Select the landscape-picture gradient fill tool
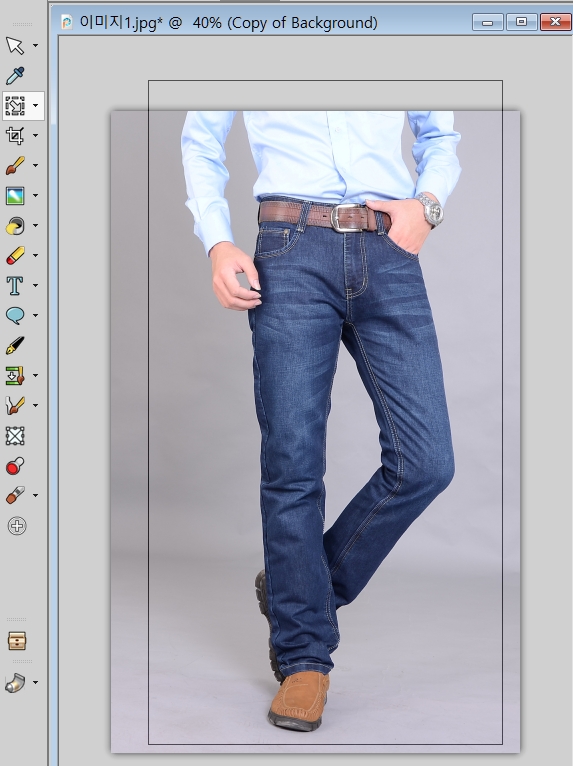Image resolution: width=573 pixels, height=766 pixels. [x=15, y=195]
